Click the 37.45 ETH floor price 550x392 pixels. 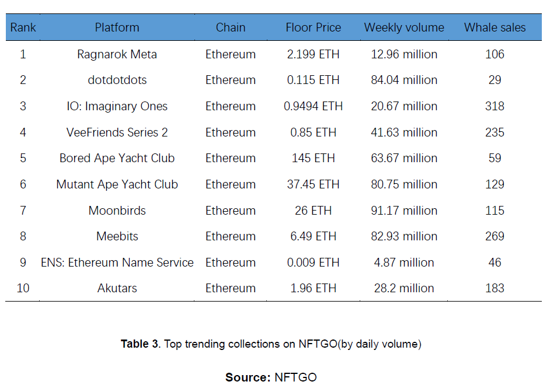pyautogui.click(x=313, y=184)
